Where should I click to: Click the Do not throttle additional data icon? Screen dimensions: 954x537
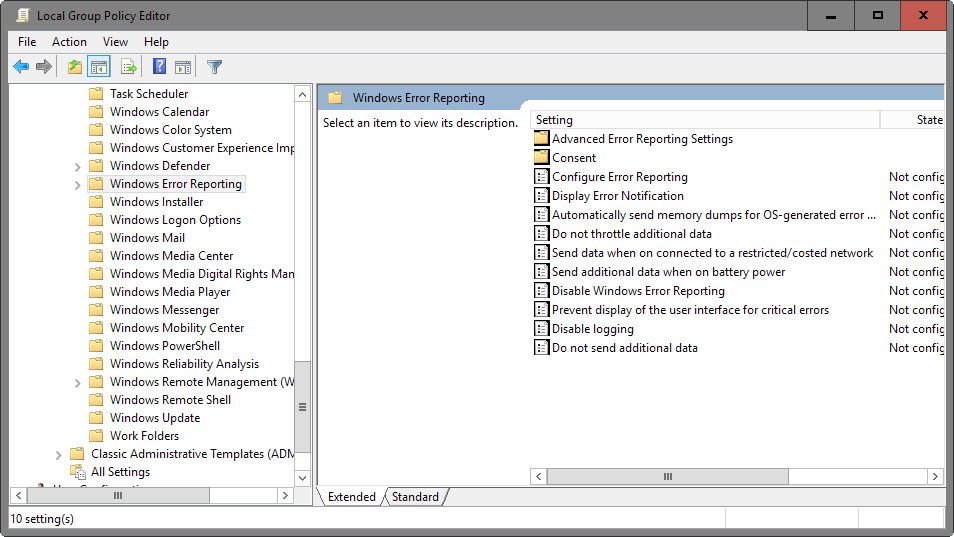(x=541, y=234)
